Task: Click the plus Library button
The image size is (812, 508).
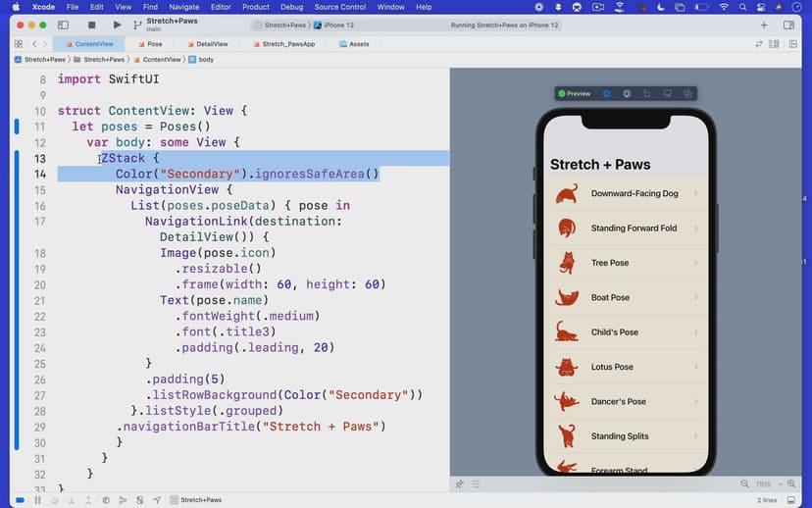Action: tap(764, 25)
